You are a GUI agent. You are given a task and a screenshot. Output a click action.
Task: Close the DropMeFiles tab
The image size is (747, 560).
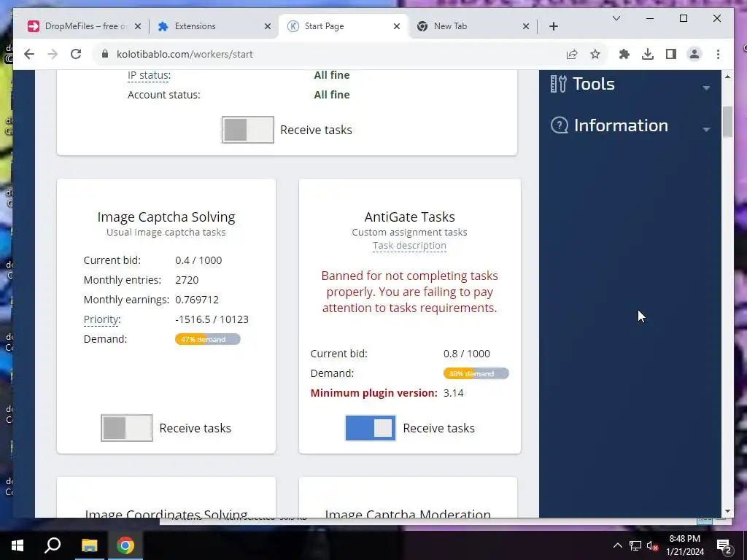(138, 26)
